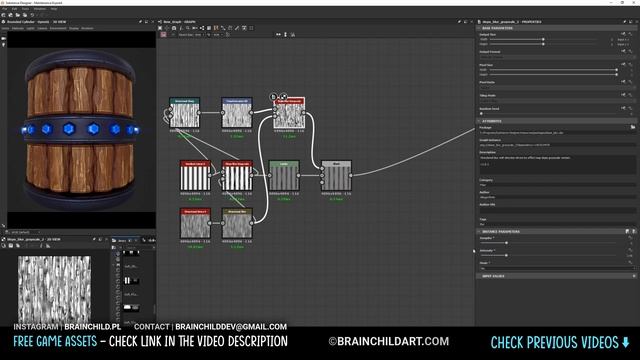The height and width of the screenshot is (360, 640).
Task: Click the last icon at graph top right
Action: 293,35
